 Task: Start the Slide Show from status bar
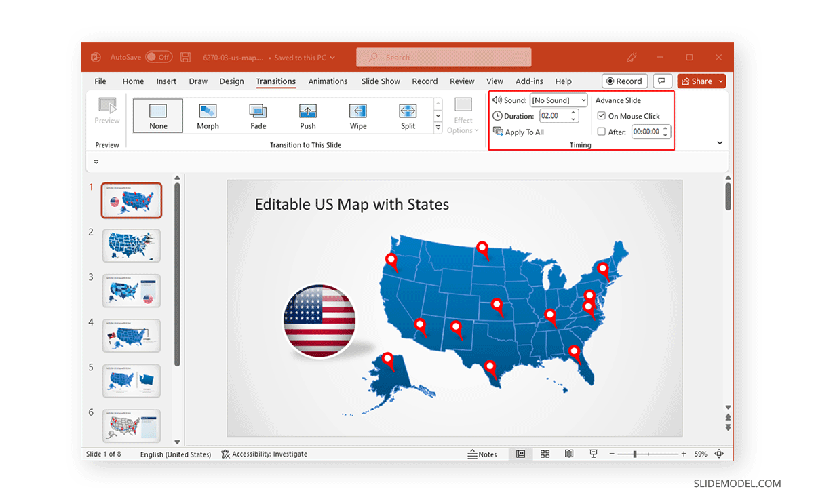(x=593, y=453)
